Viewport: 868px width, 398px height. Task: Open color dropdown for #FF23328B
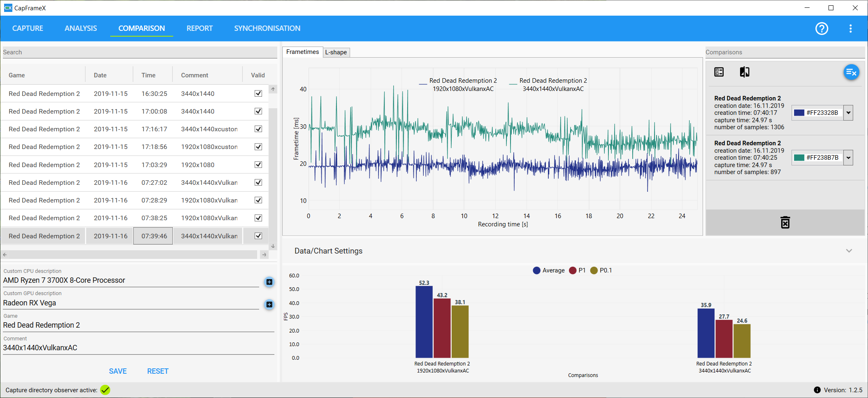point(848,113)
